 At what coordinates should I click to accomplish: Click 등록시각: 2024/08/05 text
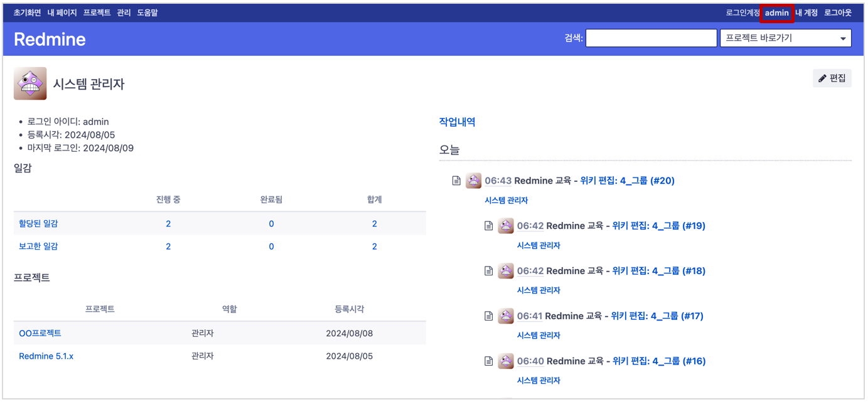tap(71, 135)
